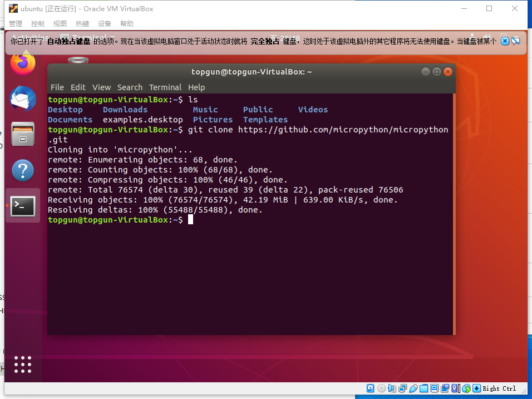The image size is (532, 399).
Task: Maximize the VirtualBox window
Action: (489, 8)
